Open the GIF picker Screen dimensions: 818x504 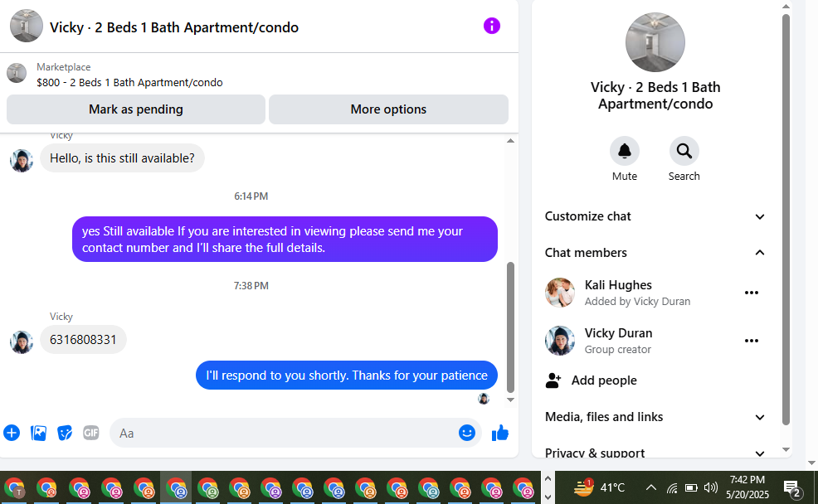90,433
